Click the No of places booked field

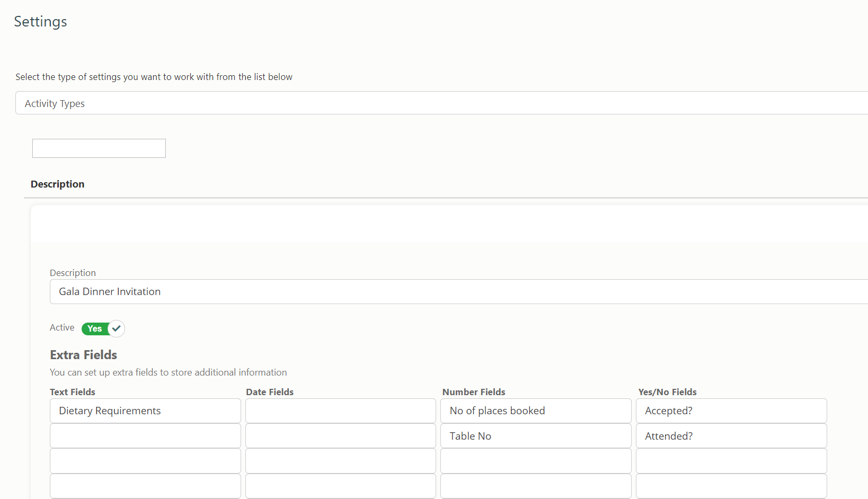tap(536, 411)
